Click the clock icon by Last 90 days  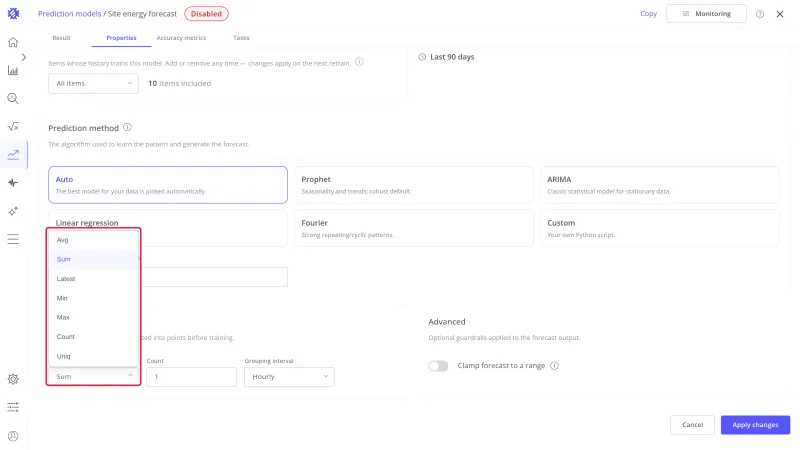click(422, 57)
